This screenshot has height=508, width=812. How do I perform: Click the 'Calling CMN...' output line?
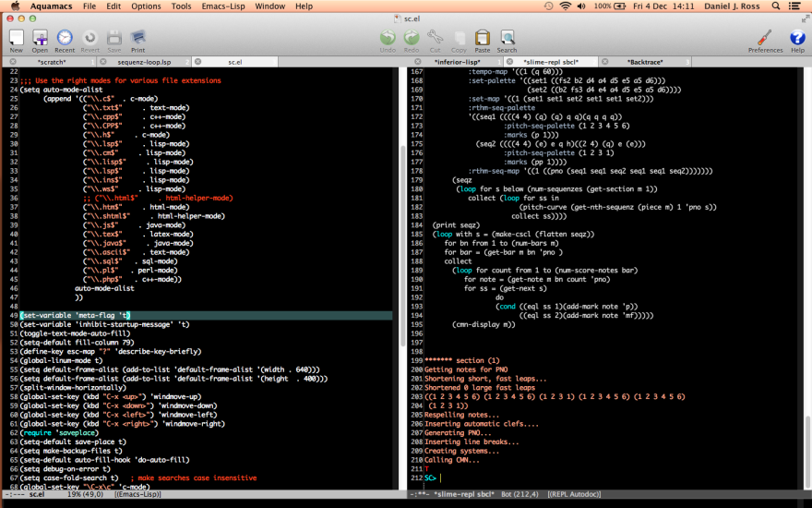452,460
